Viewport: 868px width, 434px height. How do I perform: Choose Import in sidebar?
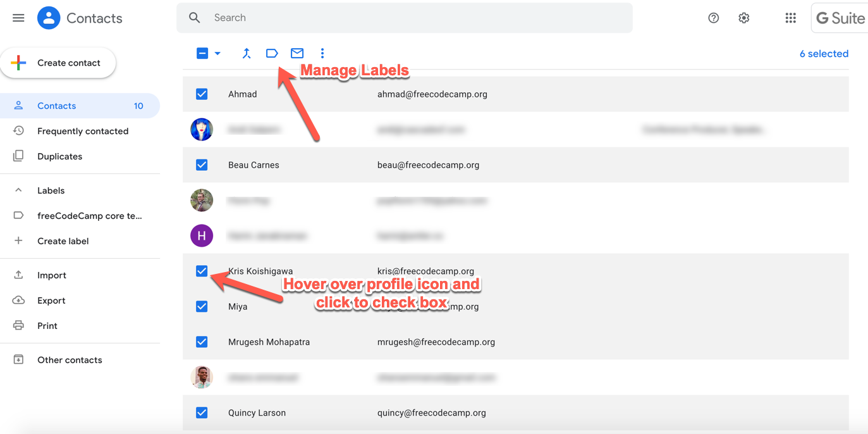pos(80,275)
